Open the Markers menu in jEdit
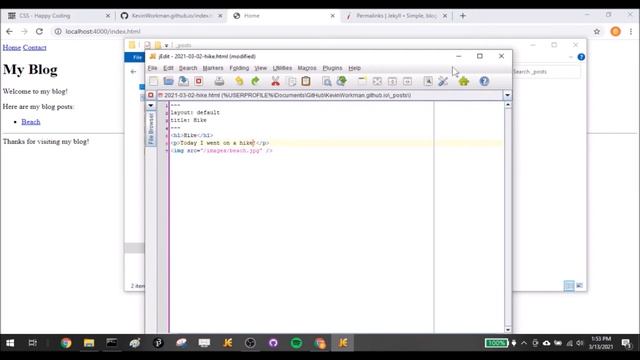 point(213,68)
